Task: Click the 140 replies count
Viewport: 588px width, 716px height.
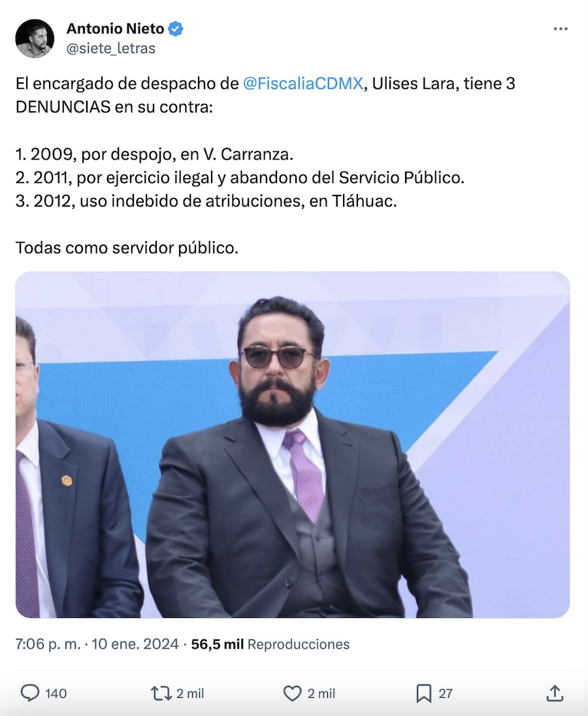Action: coord(56,693)
